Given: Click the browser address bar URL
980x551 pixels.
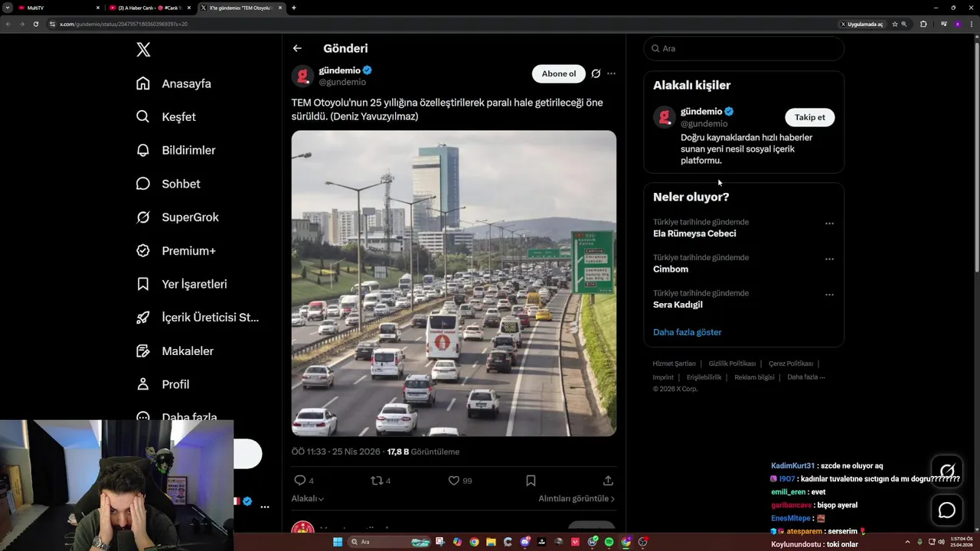Looking at the screenshot, I should pos(123,24).
